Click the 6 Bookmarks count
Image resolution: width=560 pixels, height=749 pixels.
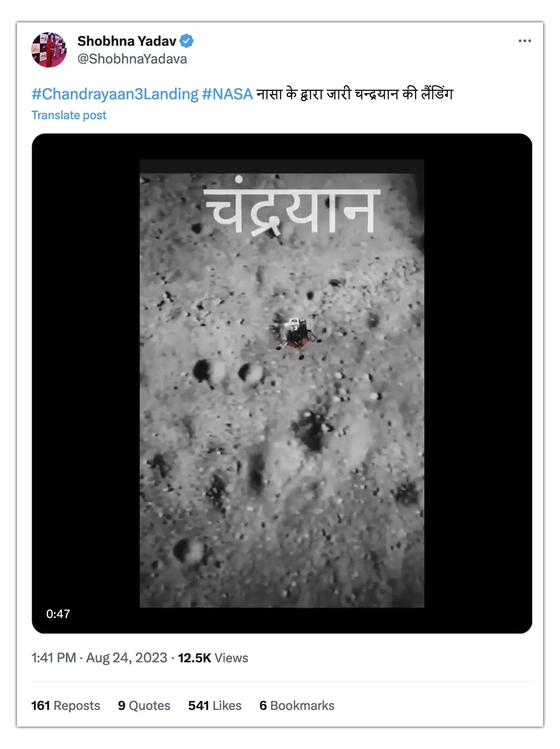point(297,705)
